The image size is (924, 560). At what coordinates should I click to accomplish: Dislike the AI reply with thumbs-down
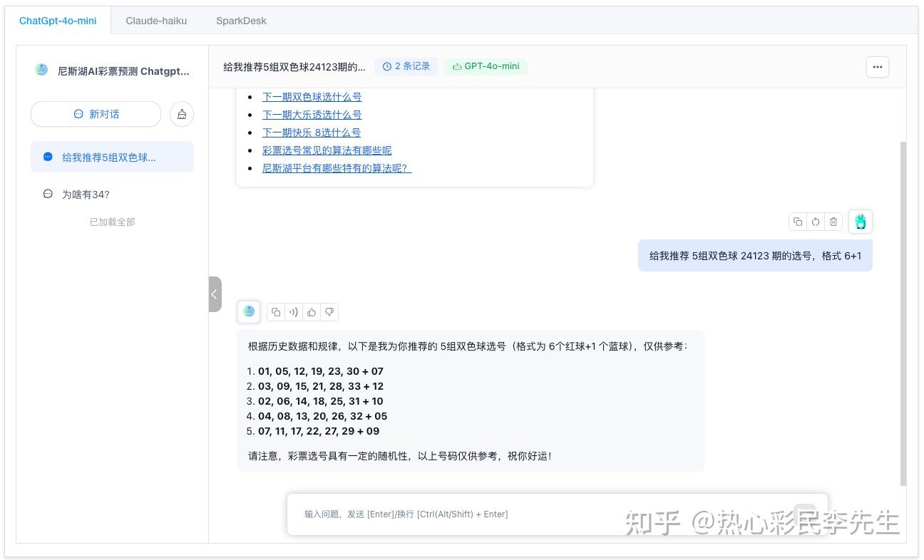coord(329,312)
